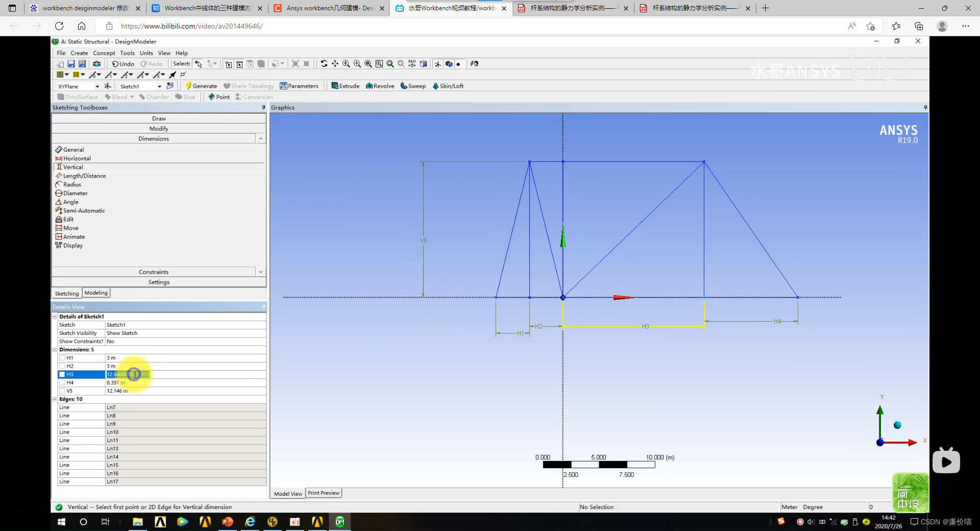Click the Extrude button
Image resolution: width=980 pixels, height=531 pixels.
pyautogui.click(x=346, y=86)
